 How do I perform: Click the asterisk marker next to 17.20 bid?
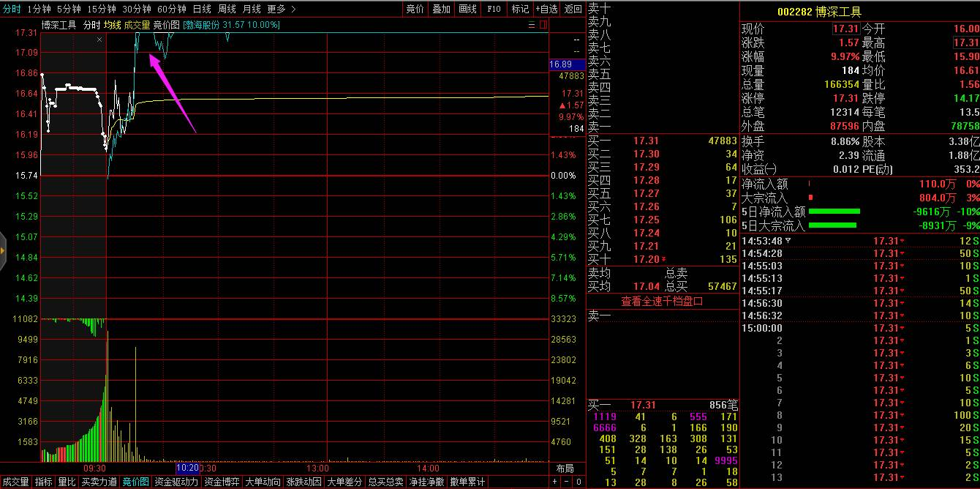tap(664, 259)
